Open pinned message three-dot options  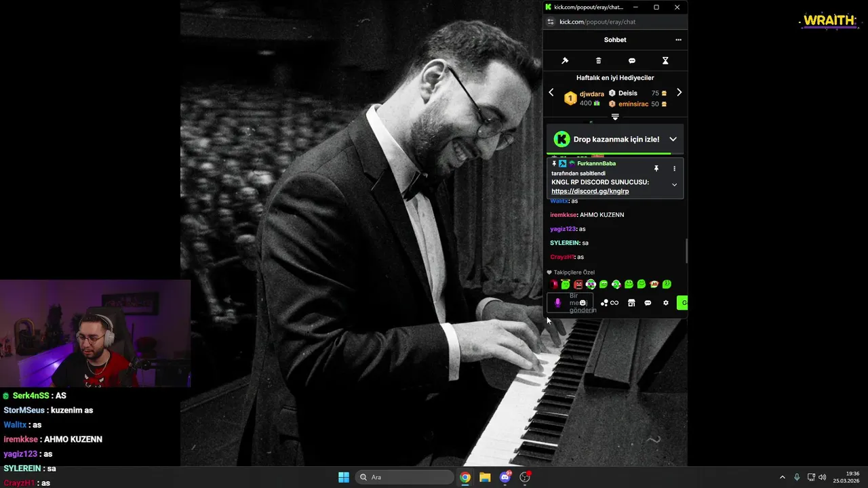[x=674, y=169]
